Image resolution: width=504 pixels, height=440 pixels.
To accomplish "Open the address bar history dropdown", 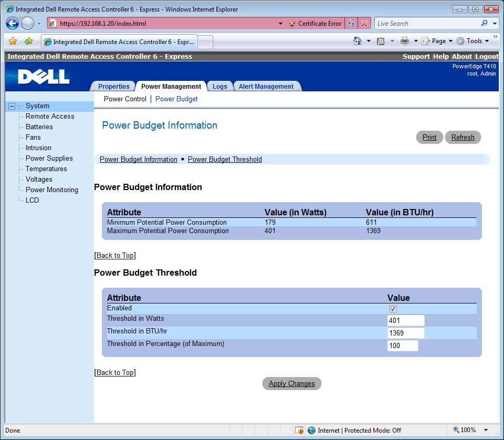I will coord(280,24).
